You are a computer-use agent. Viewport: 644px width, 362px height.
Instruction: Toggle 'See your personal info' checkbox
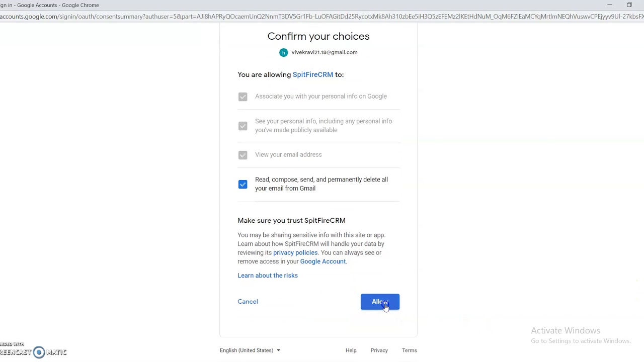point(243,126)
